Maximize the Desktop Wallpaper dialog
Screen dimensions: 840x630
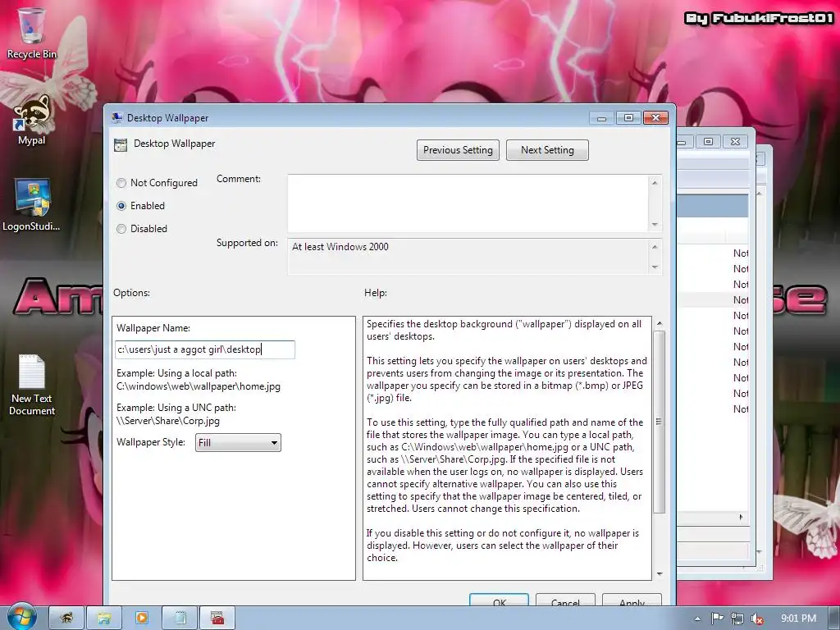(x=629, y=118)
